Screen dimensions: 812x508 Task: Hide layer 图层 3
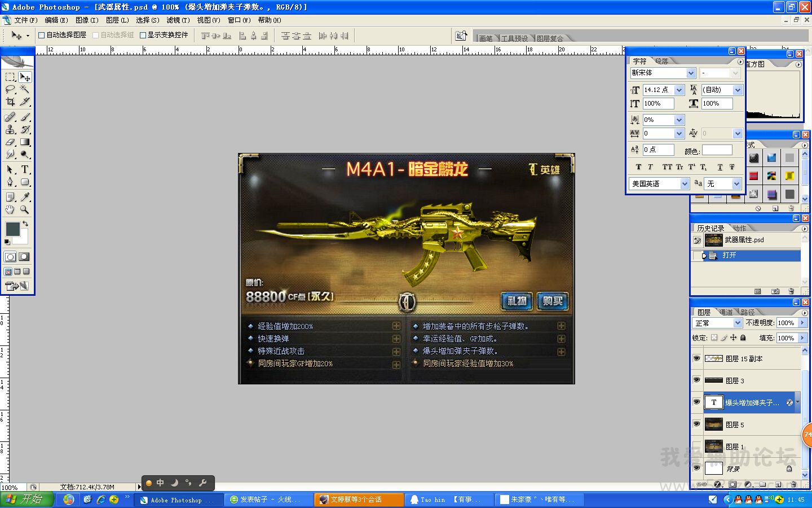coord(697,380)
